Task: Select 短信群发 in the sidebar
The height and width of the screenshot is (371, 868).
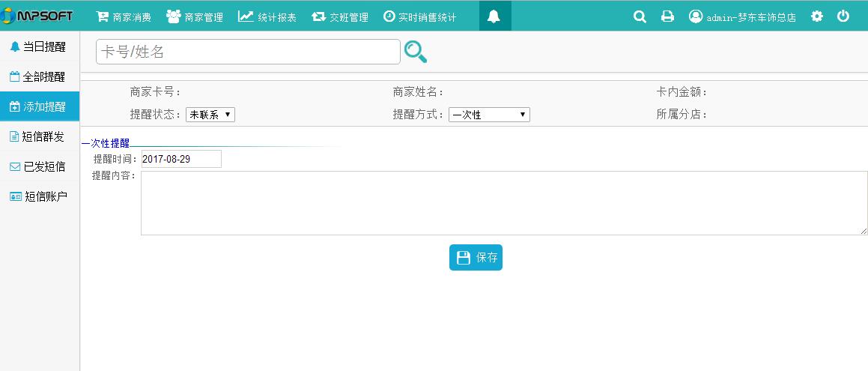Action: [x=39, y=136]
